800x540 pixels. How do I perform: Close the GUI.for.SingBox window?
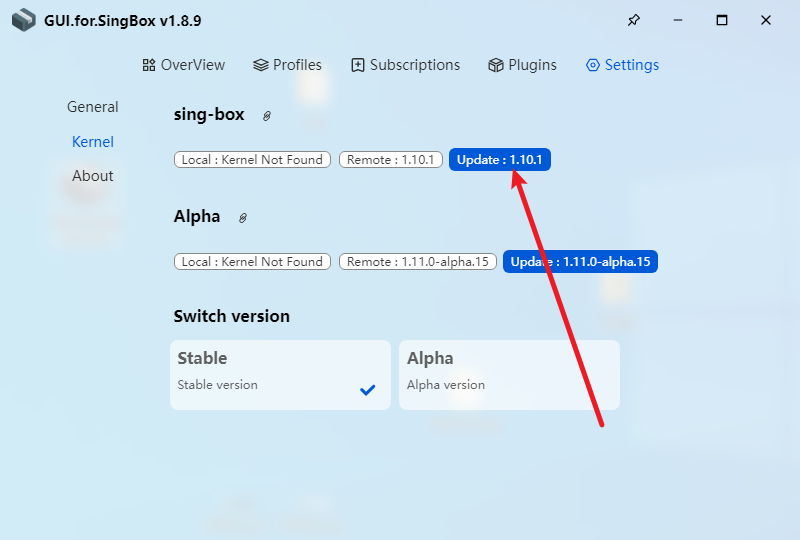click(x=765, y=20)
